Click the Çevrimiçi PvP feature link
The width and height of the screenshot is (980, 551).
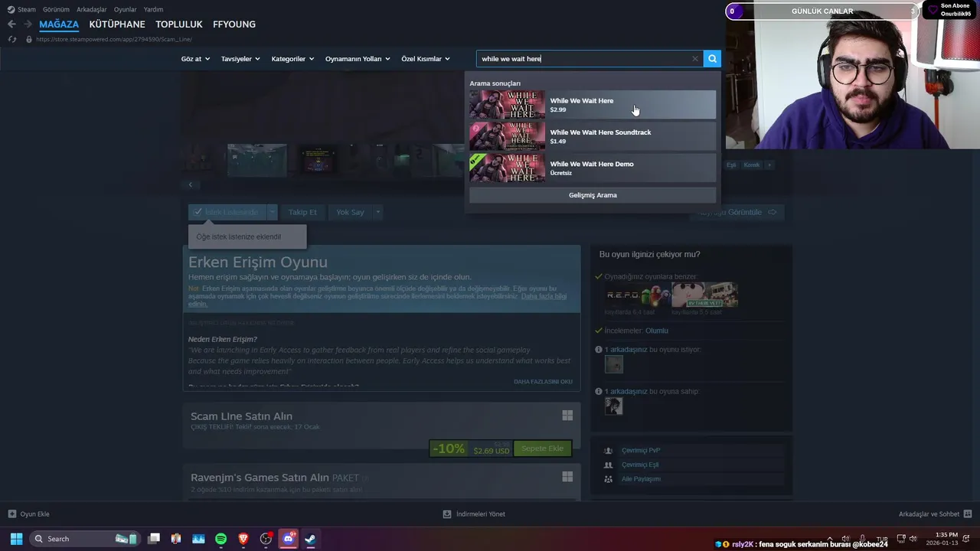641,451
